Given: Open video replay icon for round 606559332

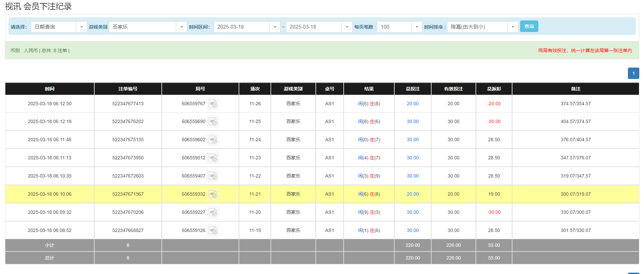Looking at the screenshot, I should pos(213,194).
